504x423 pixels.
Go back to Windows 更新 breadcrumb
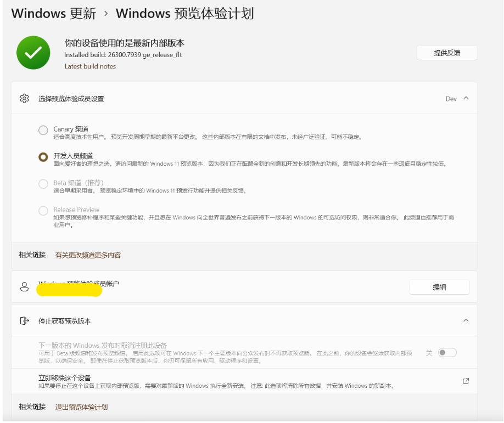[54, 14]
